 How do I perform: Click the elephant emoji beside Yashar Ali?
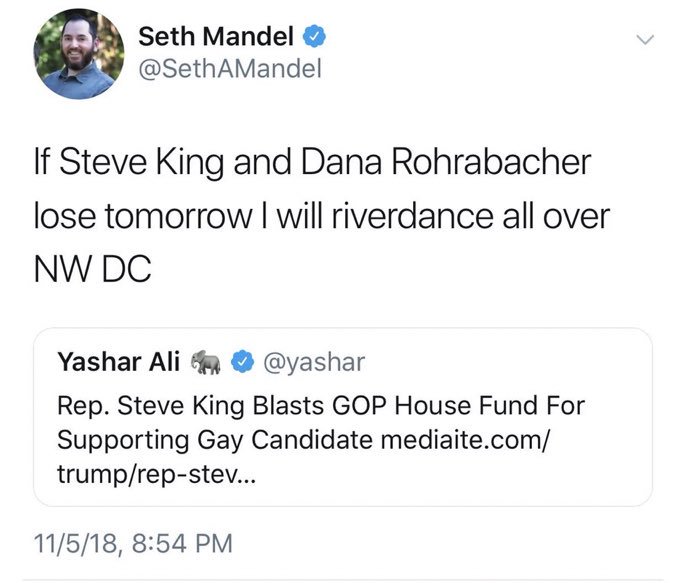pyautogui.click(x=206, y=362)
